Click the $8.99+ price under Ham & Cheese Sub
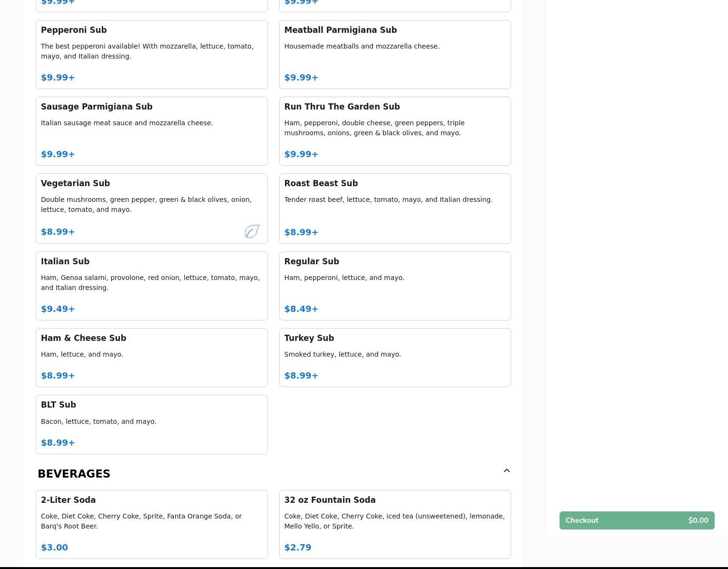728x569 pixels. (x=58, y=376)
